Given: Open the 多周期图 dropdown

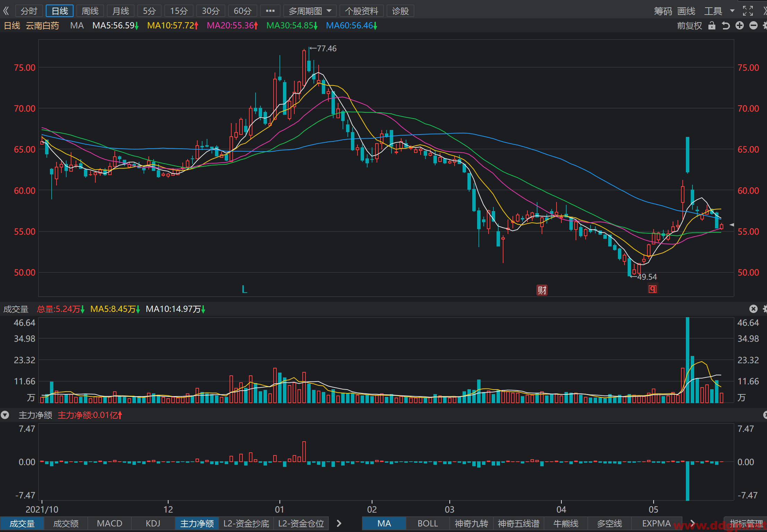Looking at the screenshot, I should (310, 11).
